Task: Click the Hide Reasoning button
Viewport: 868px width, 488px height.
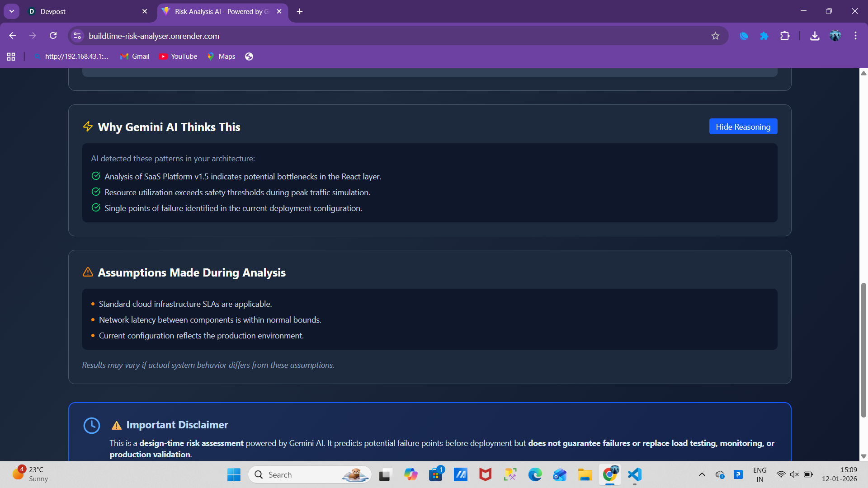Action: pyautogui.click(x=743, y=127)
